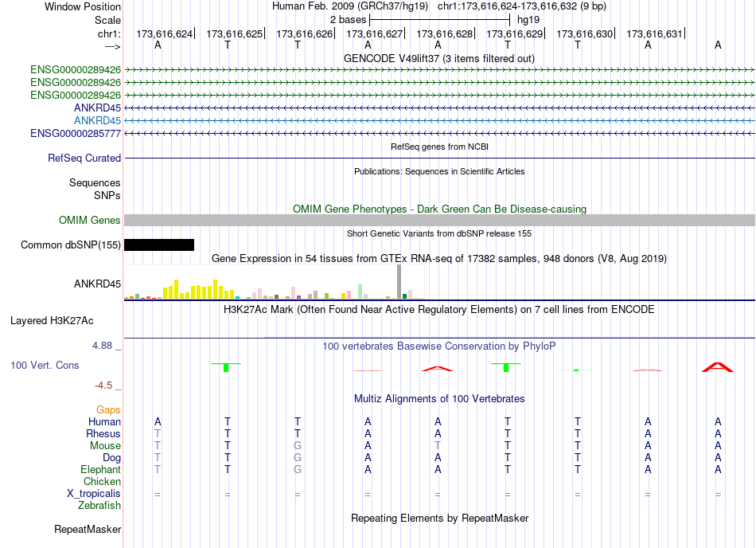Viewport: 756px width, 548px height.
Task: Select ENSG00000285777 transcript label
Action: [x=76, y=134]
